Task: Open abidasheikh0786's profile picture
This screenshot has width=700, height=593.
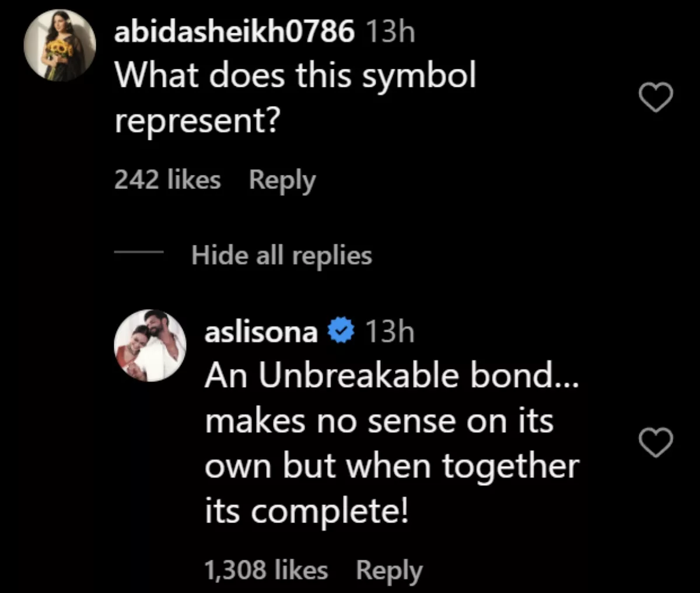Action: 60,45
